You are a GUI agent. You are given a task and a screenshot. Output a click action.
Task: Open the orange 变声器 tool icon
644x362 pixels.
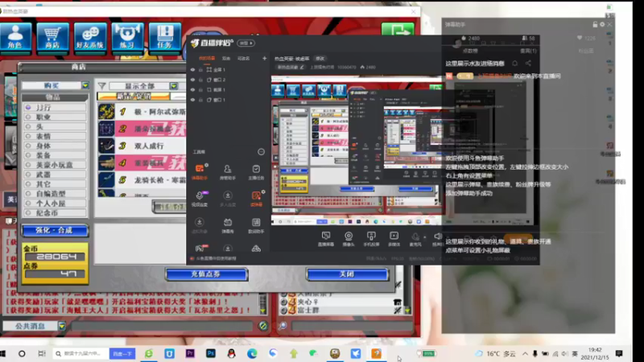[x=256, y=199]
